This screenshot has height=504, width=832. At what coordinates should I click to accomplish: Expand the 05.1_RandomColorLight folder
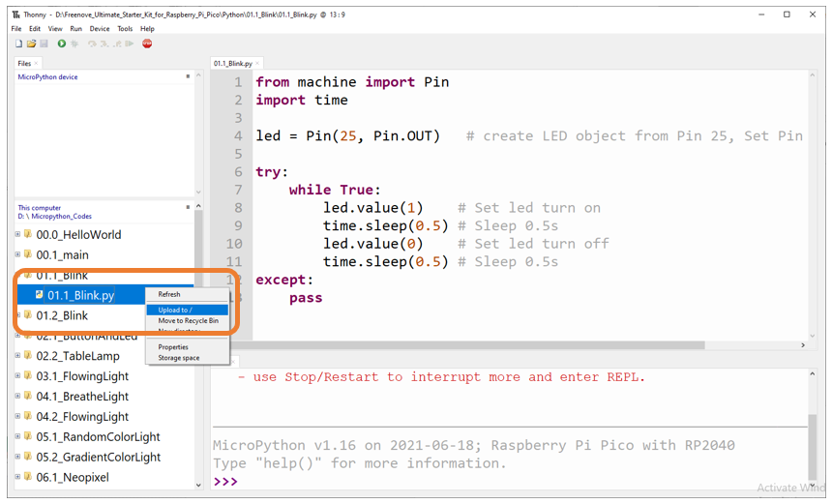coord(17,436)
